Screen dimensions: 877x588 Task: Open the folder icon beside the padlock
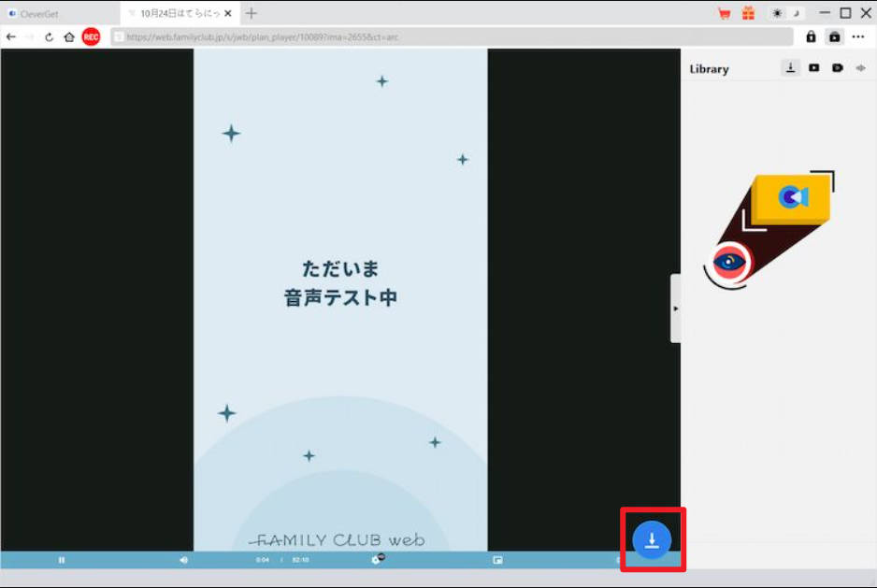(834, 36)
